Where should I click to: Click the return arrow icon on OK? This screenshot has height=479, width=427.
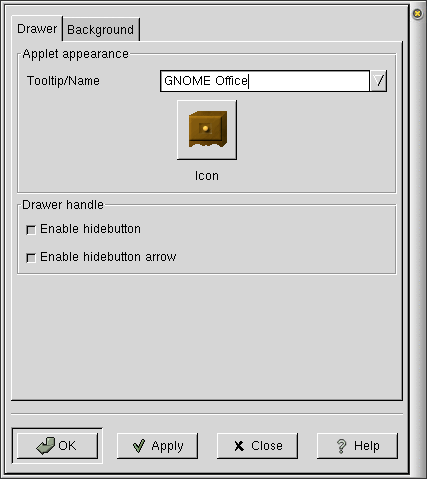coord(45,446)
